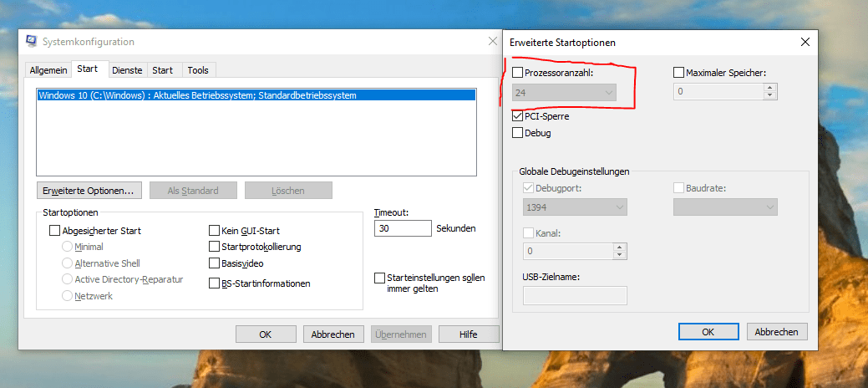This screenshot has width=868, height=388.
Task: Decrease Kanal value with down arrow
Action: coord(619,255)
